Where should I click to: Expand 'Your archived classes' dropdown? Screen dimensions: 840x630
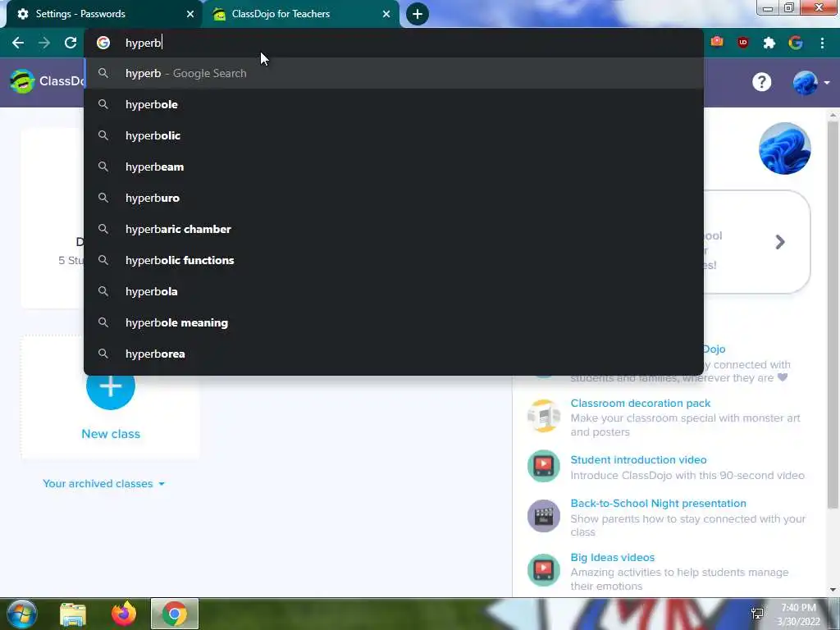(x=104, y=484)
